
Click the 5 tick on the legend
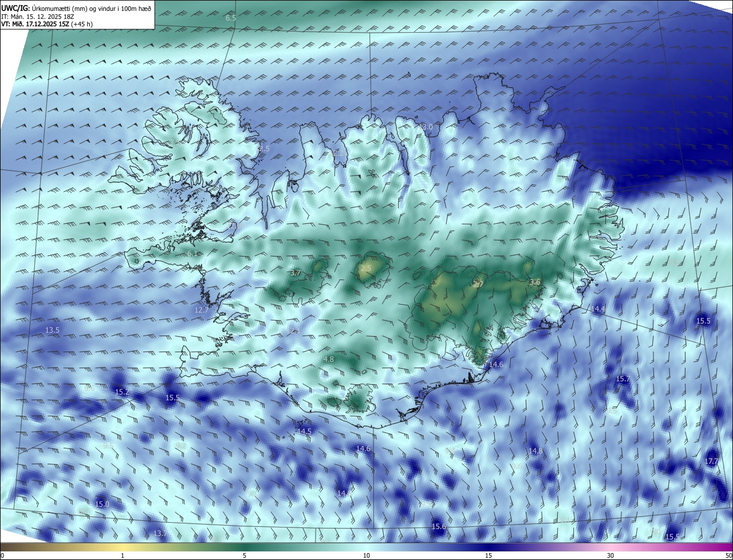[245, 555]
